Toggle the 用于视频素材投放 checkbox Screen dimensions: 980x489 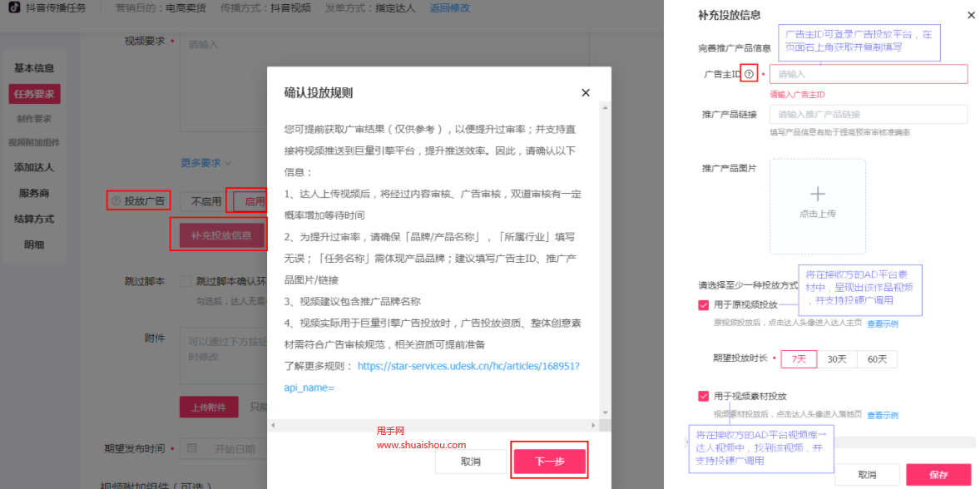point(704,396)
